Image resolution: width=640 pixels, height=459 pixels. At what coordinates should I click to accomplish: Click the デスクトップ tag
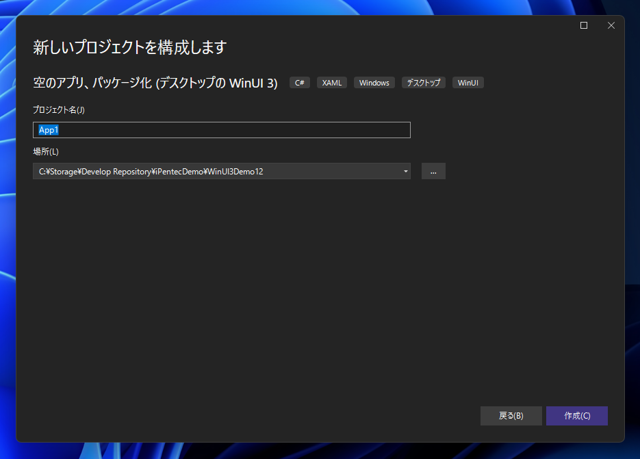(x=424, y=83)
